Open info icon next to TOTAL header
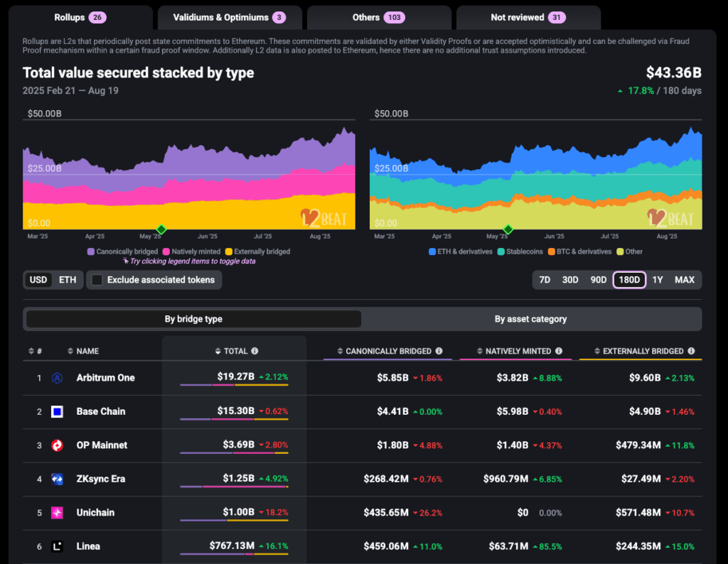This screenshot has height=564, width=728. [x=255, y=351]
